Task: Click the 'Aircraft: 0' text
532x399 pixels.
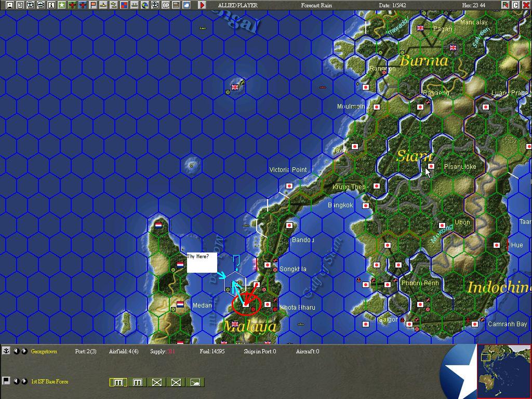Action: (308, 352)
